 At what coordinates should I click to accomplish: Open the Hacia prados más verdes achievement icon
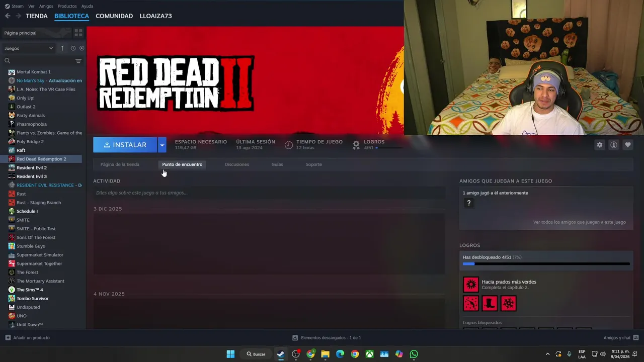tap(471, 285)
